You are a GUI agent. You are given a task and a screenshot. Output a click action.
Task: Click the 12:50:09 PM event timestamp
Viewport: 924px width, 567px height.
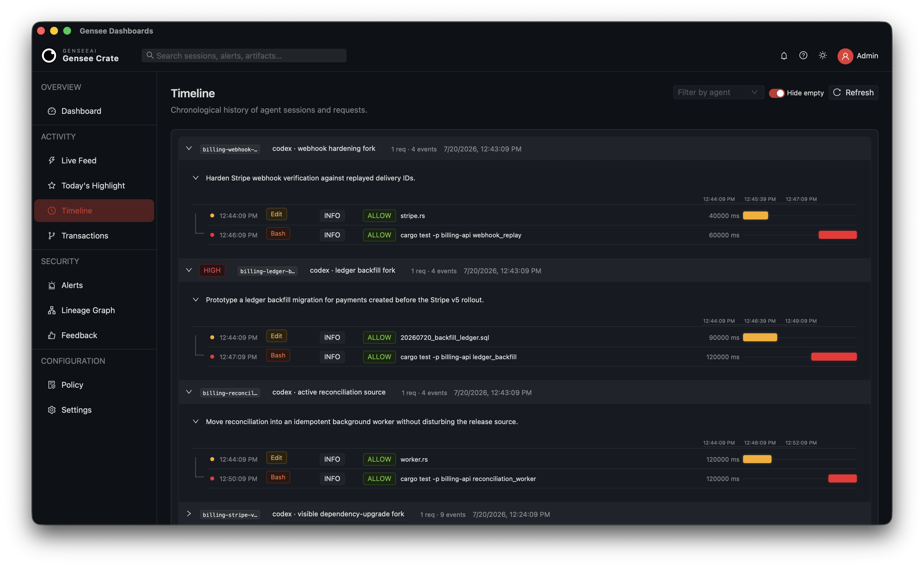[238, 479]
